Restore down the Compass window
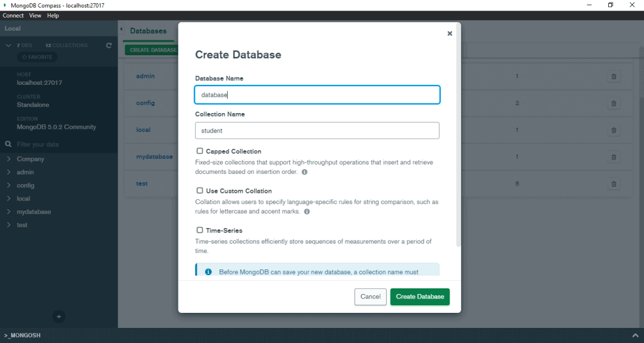Viewport: 644px width, 343px height. tap(610, 5)
